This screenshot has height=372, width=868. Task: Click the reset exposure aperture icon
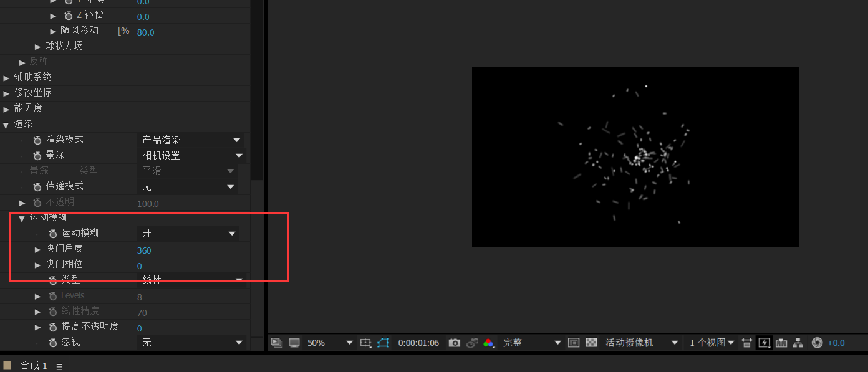[x=817, y=343]
